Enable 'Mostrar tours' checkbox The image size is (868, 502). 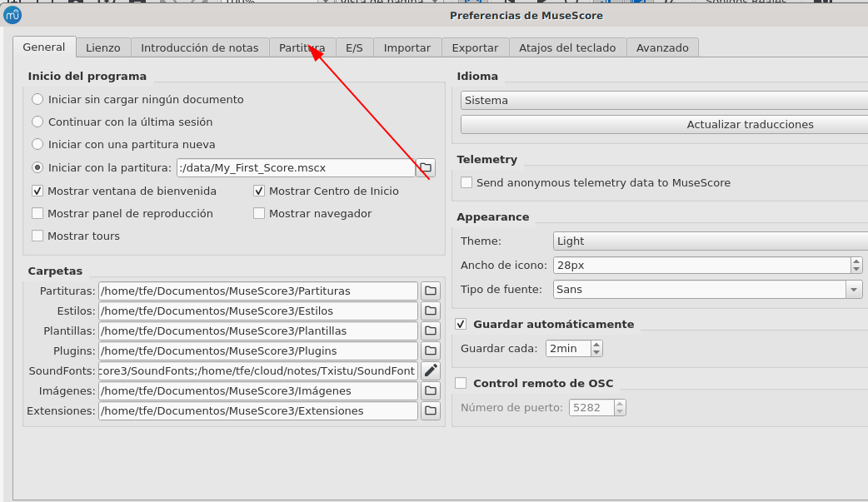tap(37, 236)
